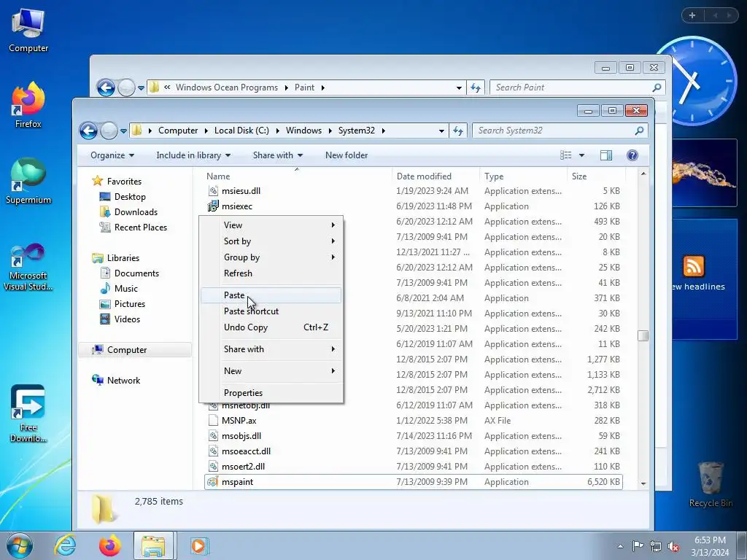Sort by the Date modified column header
This screenshot has height=560, width=747.
(436, 176)
